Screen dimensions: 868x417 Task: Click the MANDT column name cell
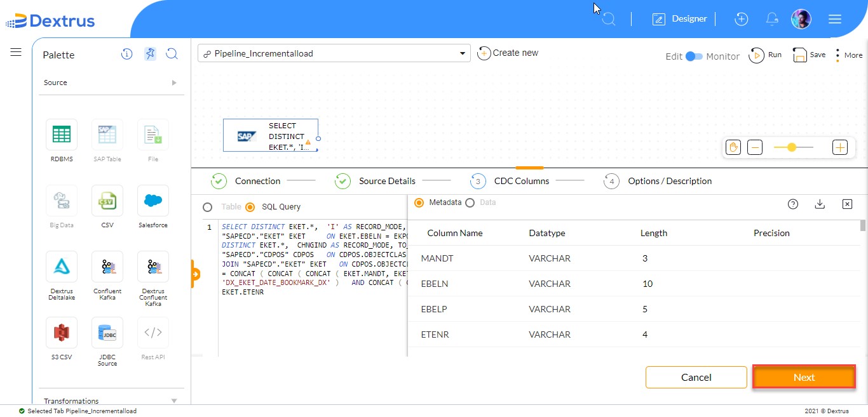pos(437,258)
